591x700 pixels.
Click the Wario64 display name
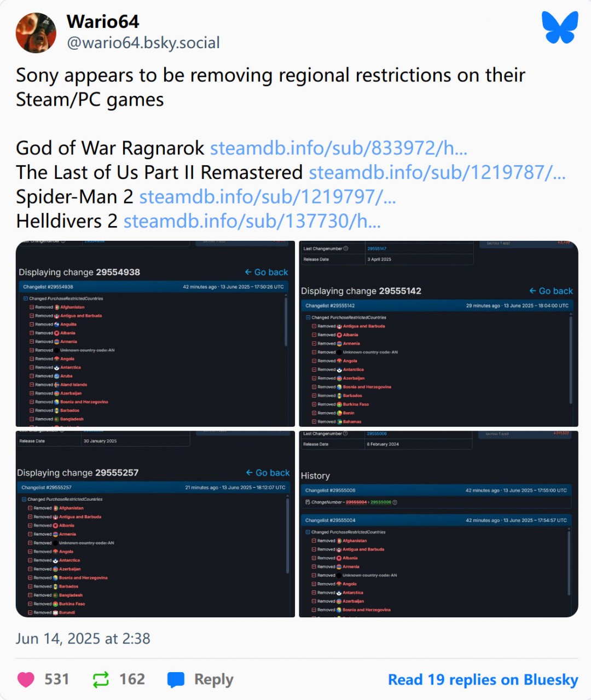tap(103, 21)
